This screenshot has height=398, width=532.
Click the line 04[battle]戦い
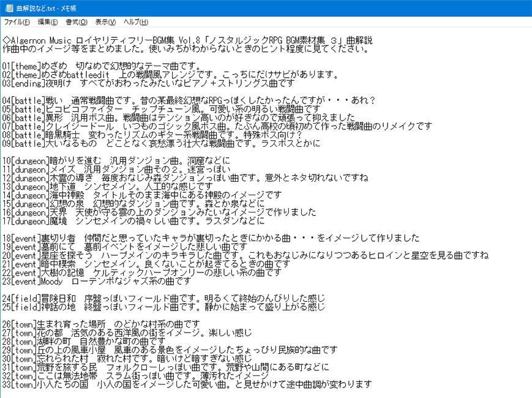[x=189, y=101]
